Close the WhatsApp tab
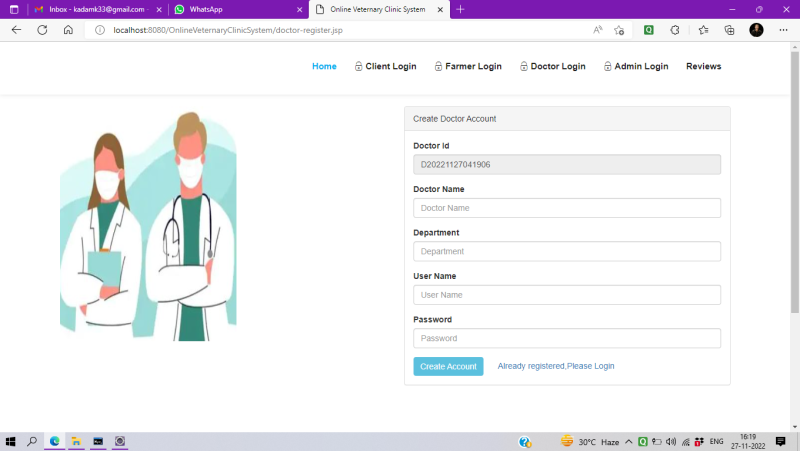Image resolution: width=800 pixels, height=451 pixels. pyautogui.click(x=299, y=9)
